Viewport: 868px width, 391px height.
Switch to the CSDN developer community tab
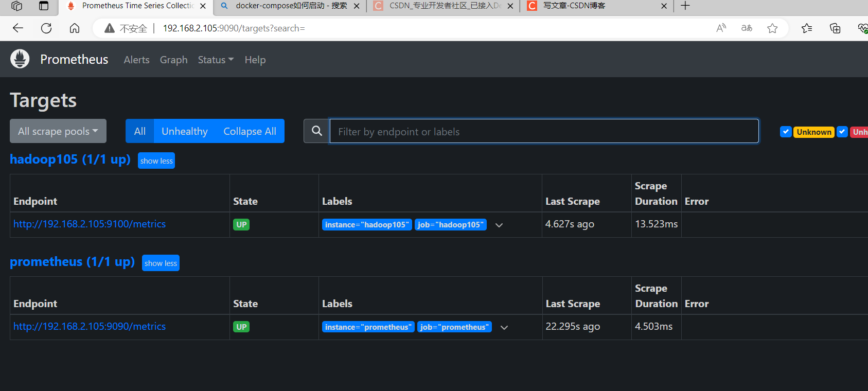coord(442,6)
